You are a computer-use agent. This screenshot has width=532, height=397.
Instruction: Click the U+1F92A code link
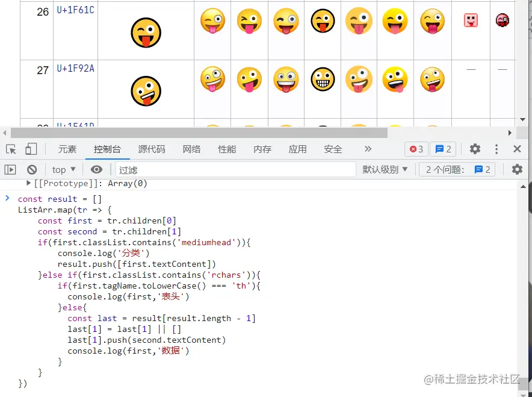pyautogui.click(x=75, y=69)
